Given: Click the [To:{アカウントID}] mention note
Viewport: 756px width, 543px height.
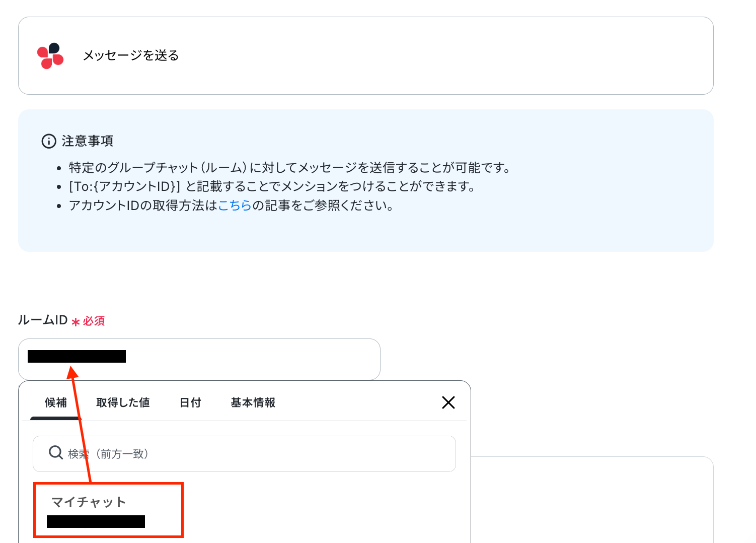Looking at the screenshot, I should pos(272,186).
